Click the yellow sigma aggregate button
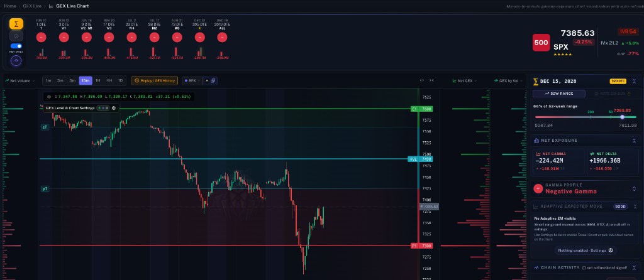644x280 pixels. point(16,24)
